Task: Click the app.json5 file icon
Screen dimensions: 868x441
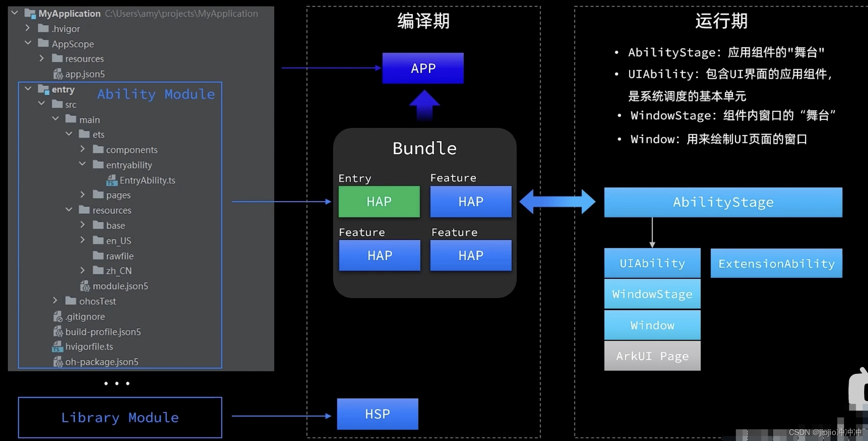Action: 58,74
